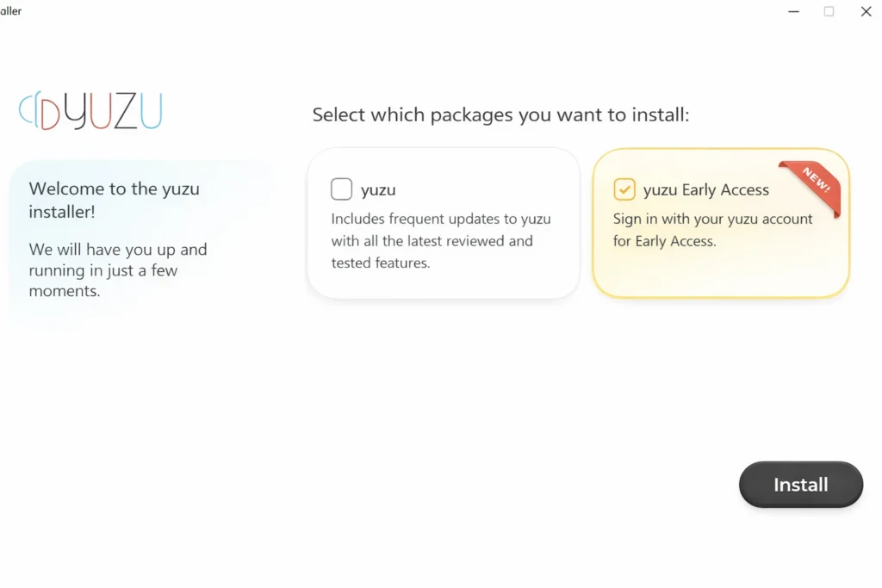Viewport: 882px width, 588px height.
Task: Click the yuzu package title label
Action: [x=377, y=189]
